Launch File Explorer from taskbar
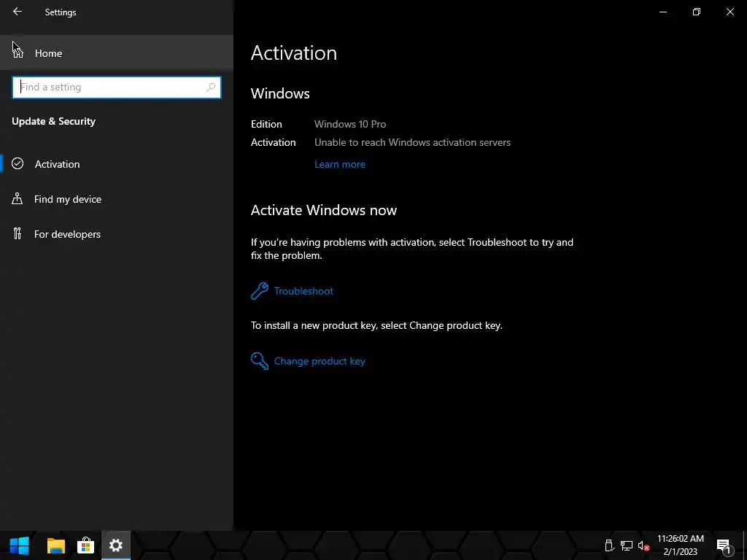 [x=55, y=545]
